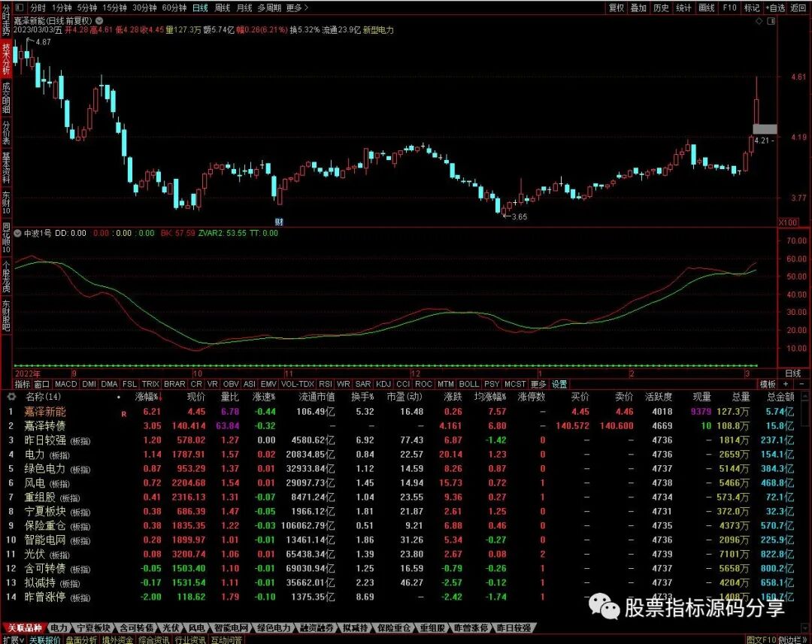Open the 中波1号 indicator round dropdown icon
Screen dimensions: 812x644
(18, 234)
